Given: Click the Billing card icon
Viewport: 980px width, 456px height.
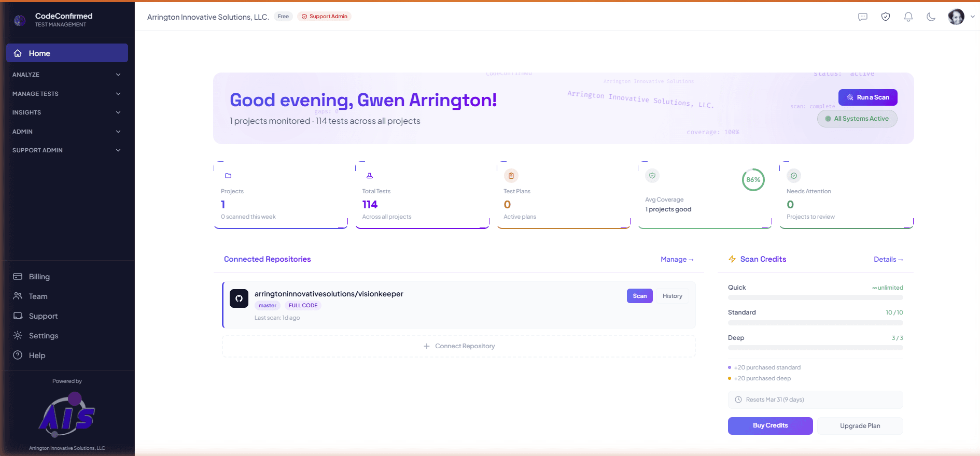Looking at the screenshot, I should (x=18, y=277).
